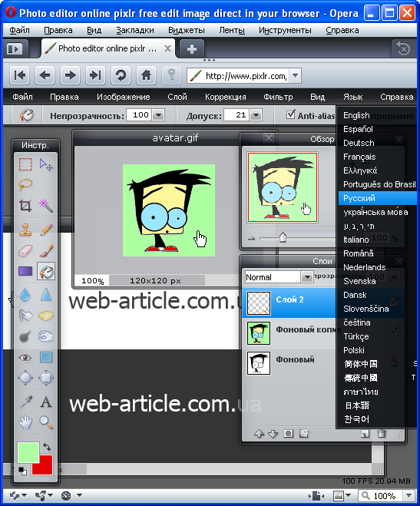
Task: Select the rectangle drawing tool
Action: pos(46,357)
